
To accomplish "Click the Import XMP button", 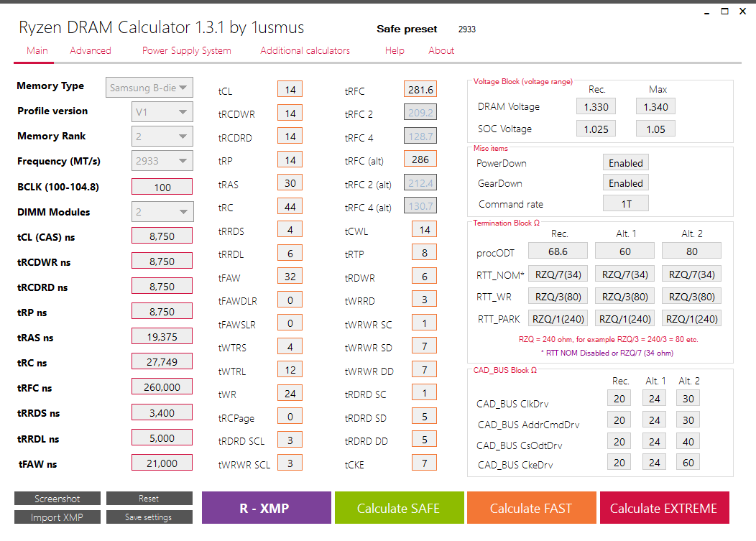I will point(57,516).
